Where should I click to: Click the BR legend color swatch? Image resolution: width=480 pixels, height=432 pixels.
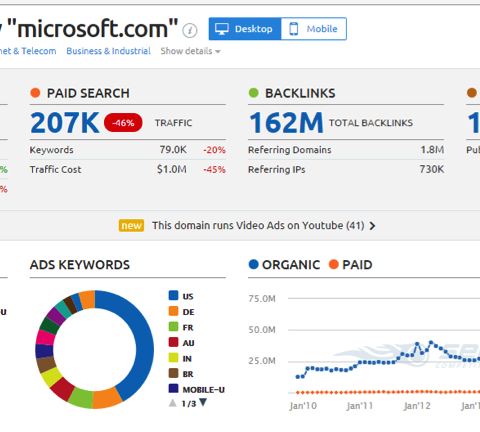click(x=173, y=373)
